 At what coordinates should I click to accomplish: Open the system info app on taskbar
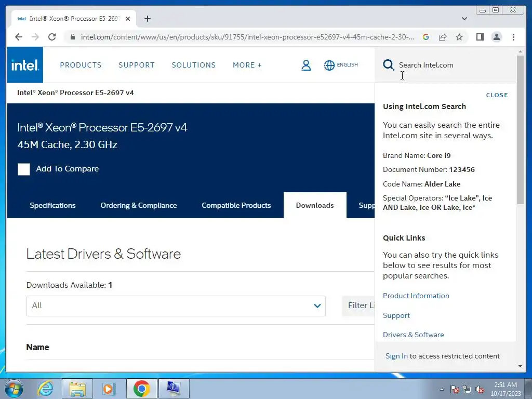[x=174, y=389]
